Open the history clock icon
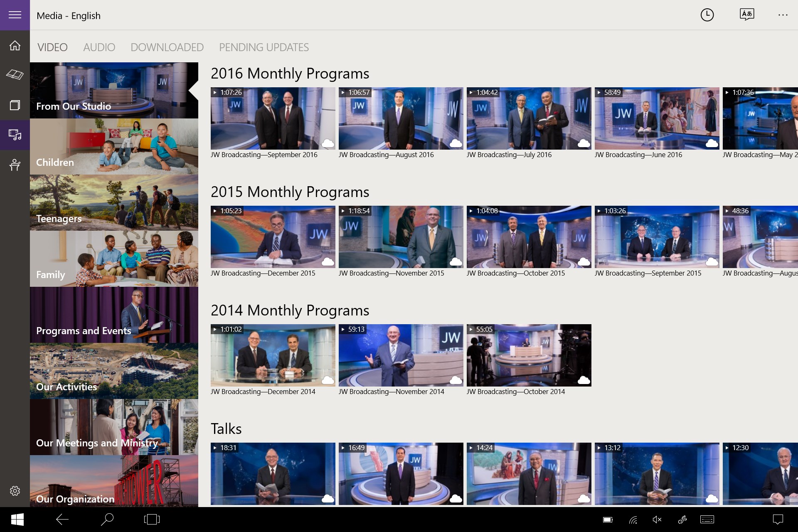The image size is (798, 532). (x=707, y=15)
